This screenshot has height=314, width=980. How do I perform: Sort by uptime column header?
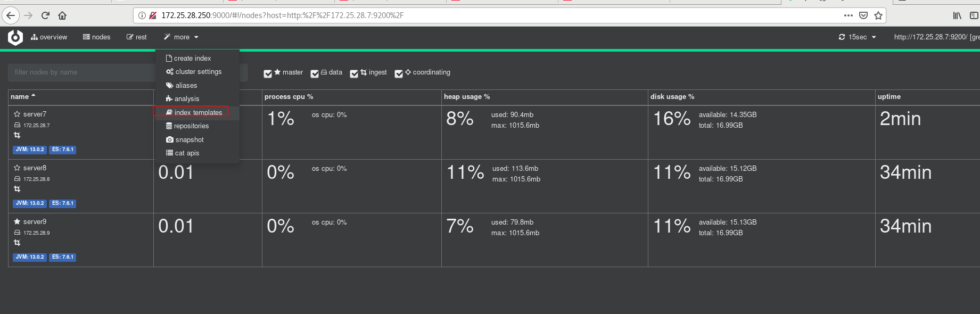(889, 97)
